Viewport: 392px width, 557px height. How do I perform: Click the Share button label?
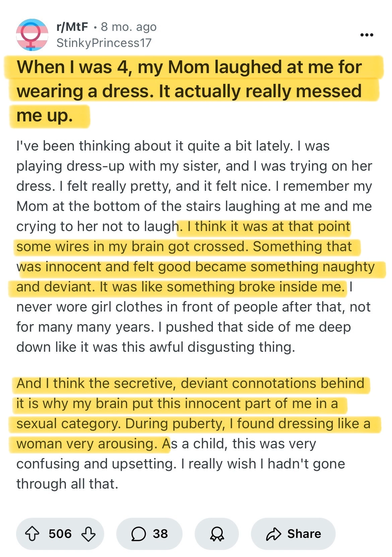pyautogui.click(x=304, y=534)
